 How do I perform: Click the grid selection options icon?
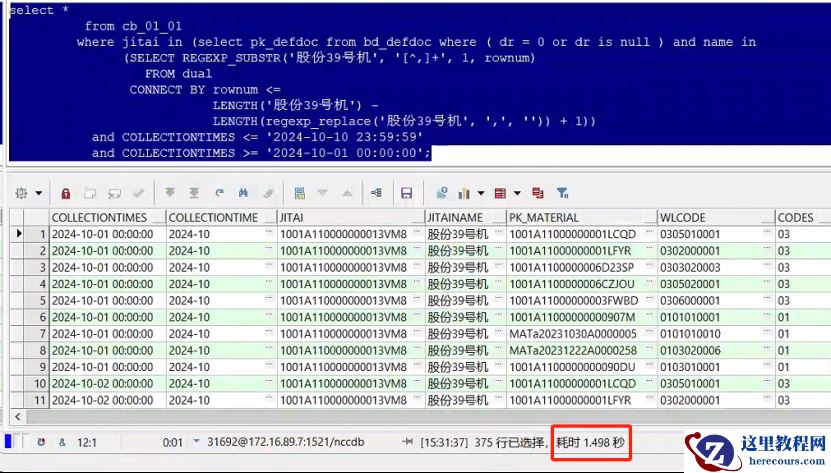22,193
